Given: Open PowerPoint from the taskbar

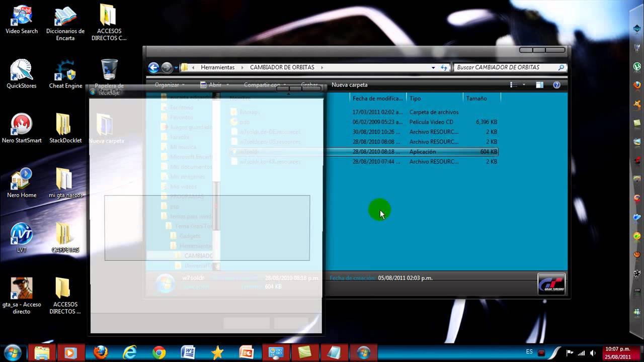Looking at the screenshot, I should pyautogui.click(x=247, y=352).
